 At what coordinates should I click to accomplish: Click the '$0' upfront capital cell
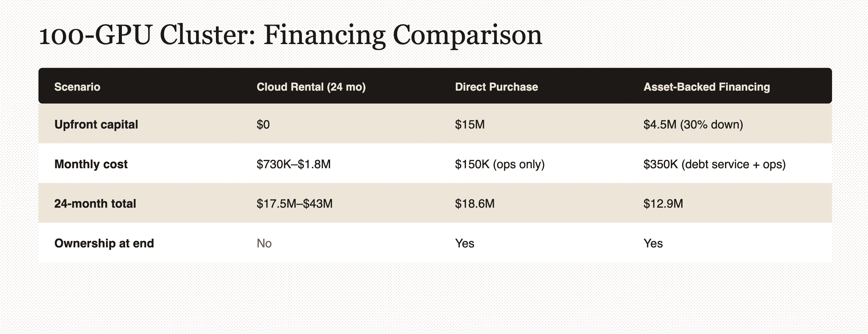[x=263, y=125]
